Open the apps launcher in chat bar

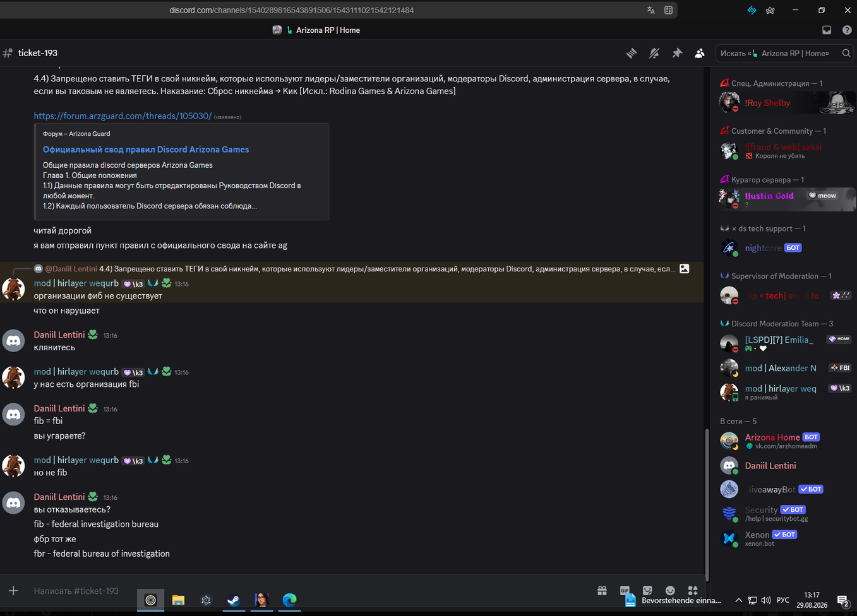693,591
